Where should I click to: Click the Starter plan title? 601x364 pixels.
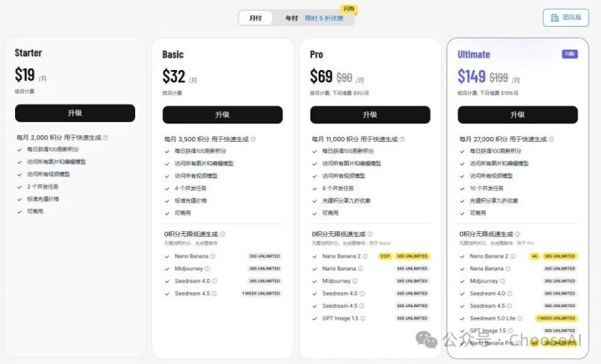click(x=28, y=53)
